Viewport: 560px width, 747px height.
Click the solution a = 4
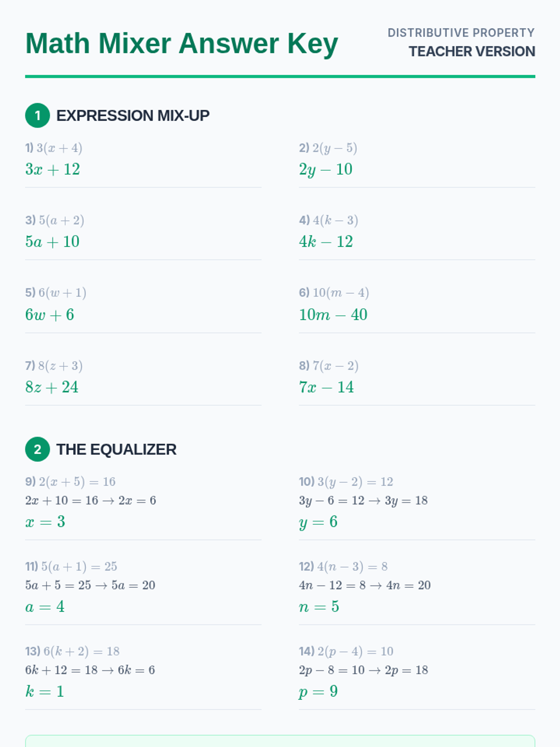click(x=45, y=606)
